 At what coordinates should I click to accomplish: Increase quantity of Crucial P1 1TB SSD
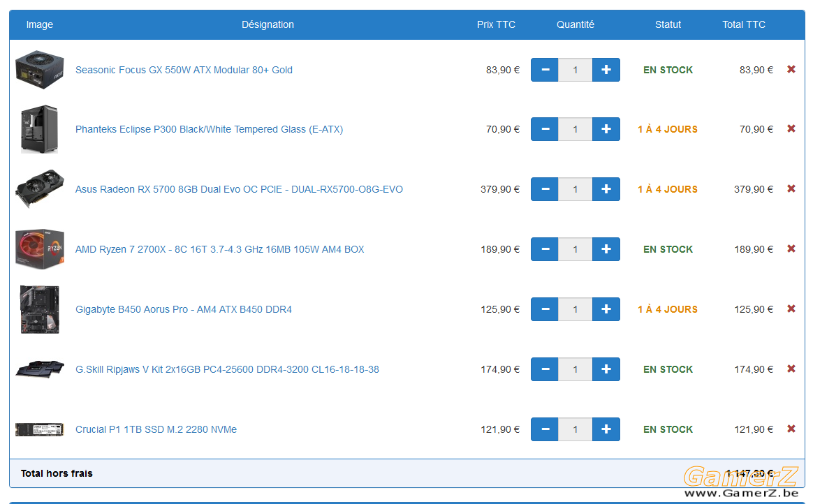(x=606, y=429)
